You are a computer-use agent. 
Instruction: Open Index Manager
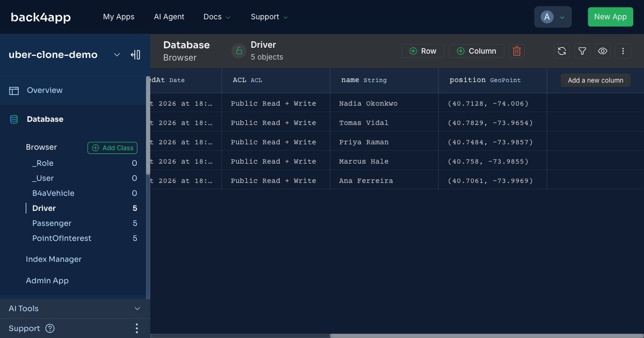tap(54, 259)
